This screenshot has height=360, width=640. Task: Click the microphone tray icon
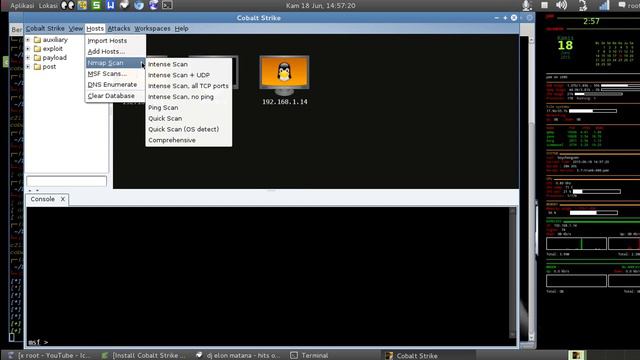[x=527, y=5]
